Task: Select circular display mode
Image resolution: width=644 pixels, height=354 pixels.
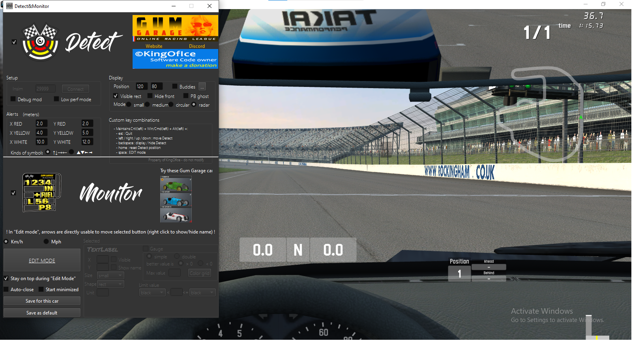Action: 171,105
